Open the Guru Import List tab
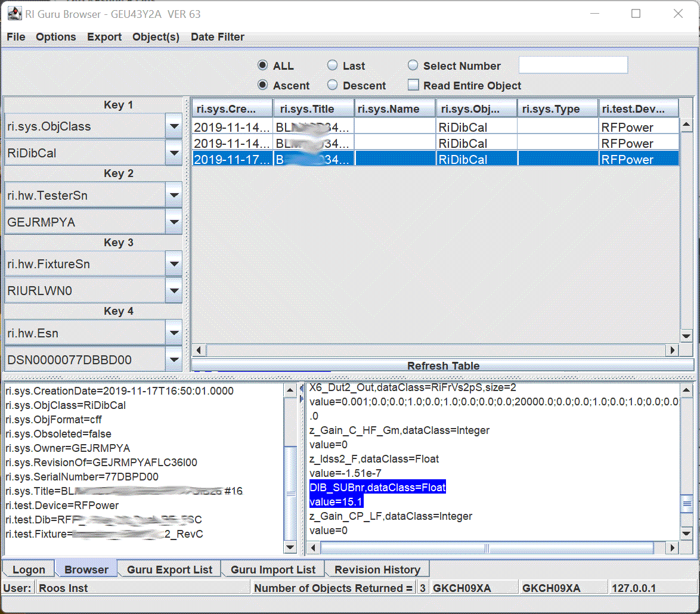Viewport: 700px width, 614px height. [x=272, y=569]
